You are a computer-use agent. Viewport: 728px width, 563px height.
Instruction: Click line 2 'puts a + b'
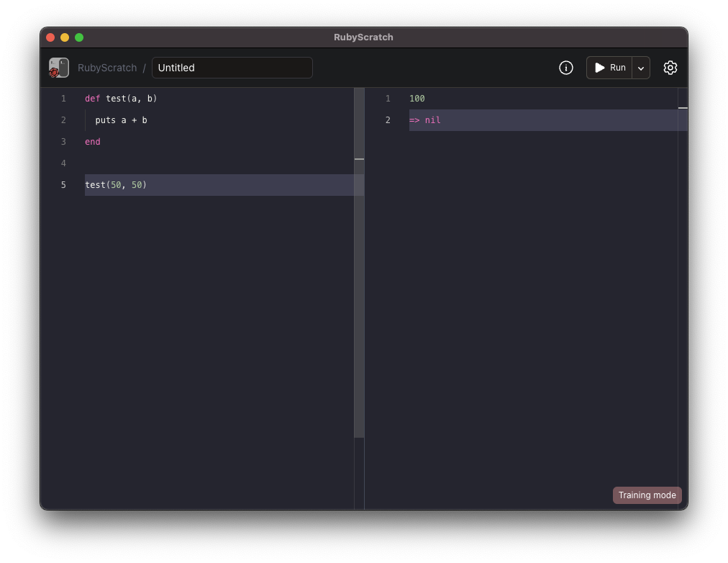click(121, 120)
